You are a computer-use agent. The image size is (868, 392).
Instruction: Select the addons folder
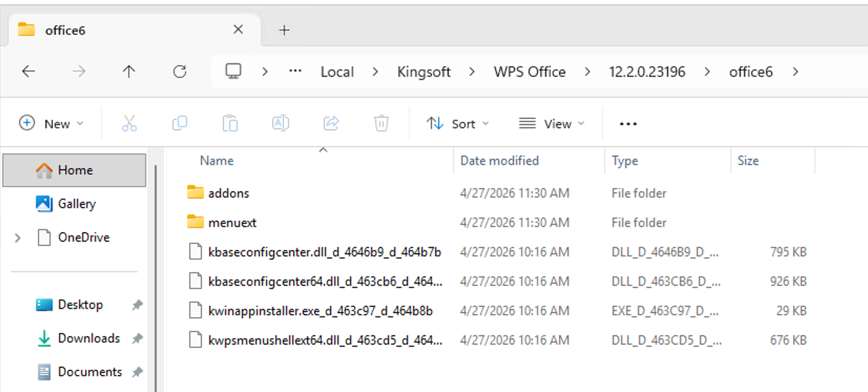point(229,193)
